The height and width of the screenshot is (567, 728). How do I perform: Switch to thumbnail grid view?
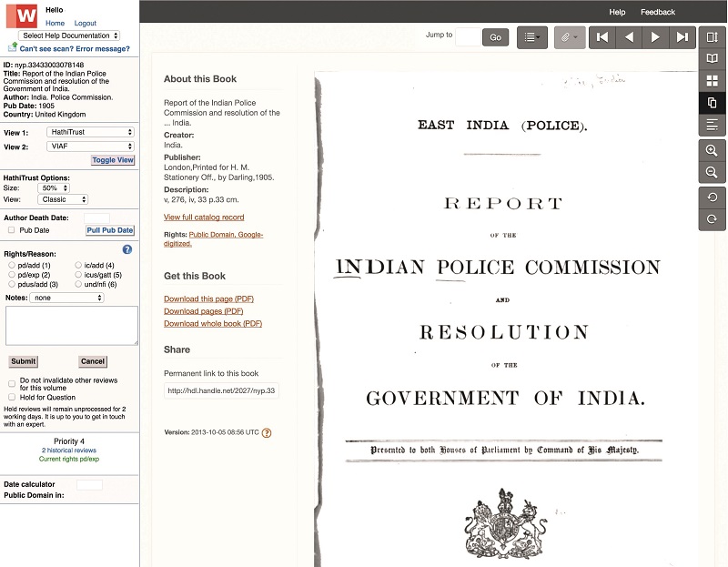[713, 81]
